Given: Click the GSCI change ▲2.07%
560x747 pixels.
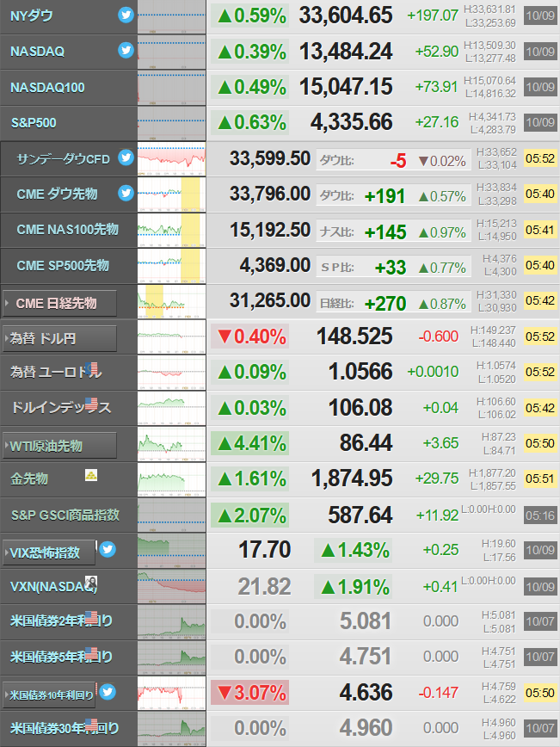Looking at the screenshot, I should point(250,515).
